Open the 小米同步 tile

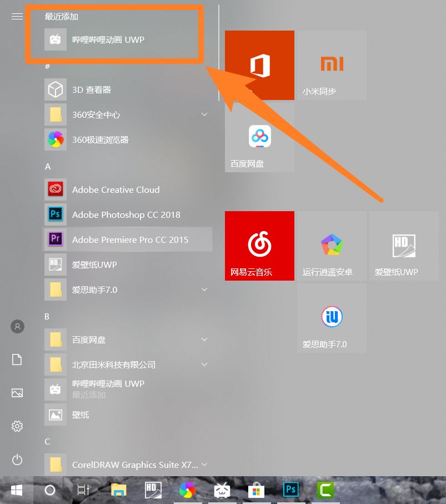click(331, 65)
